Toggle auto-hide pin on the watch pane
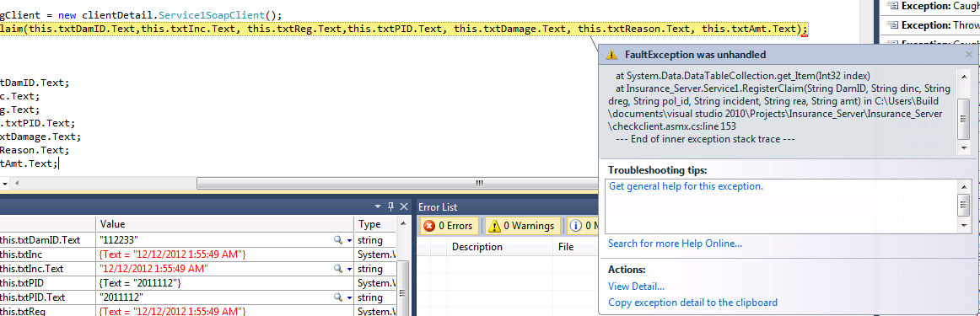980x316 pixels. coord(391,206)
